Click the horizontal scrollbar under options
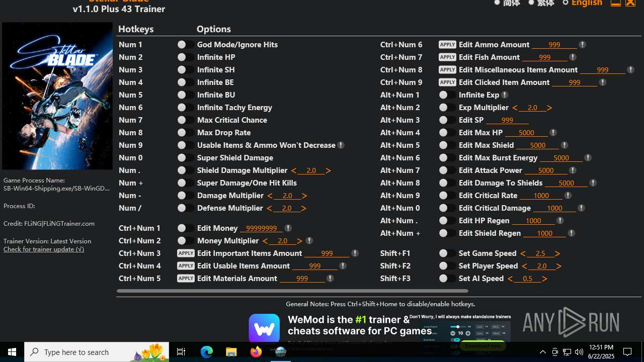The height and width of the screenshot is (362, 644). tap(292, 291)
